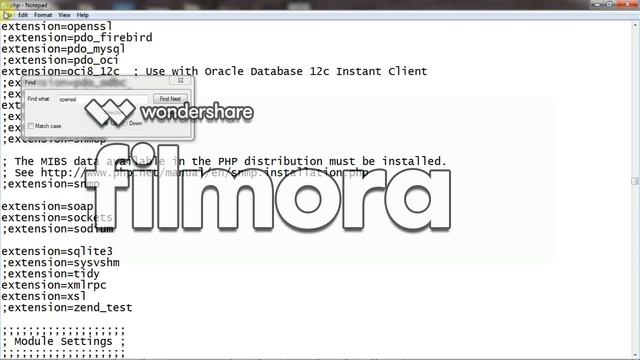Open the Edit menu
640x360 pixels.
(x=23, y=15)
